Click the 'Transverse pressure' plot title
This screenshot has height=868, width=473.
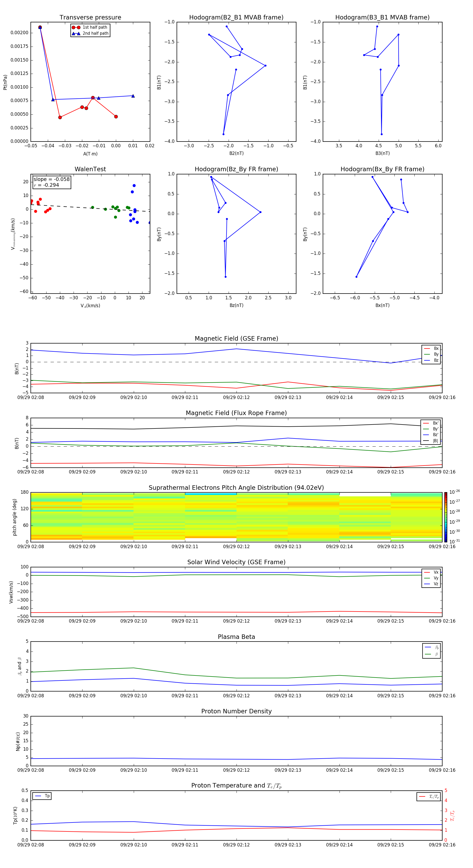pos(90,18)
